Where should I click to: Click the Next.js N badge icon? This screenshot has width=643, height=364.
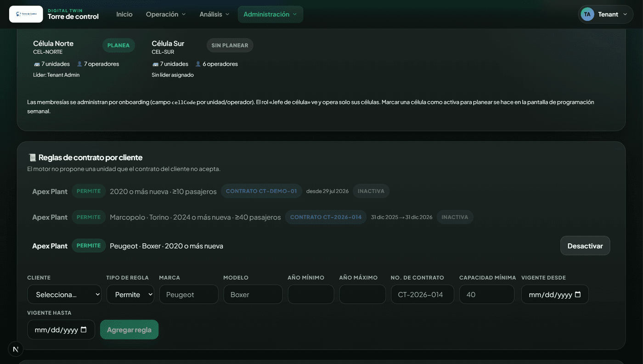[16, 349]
